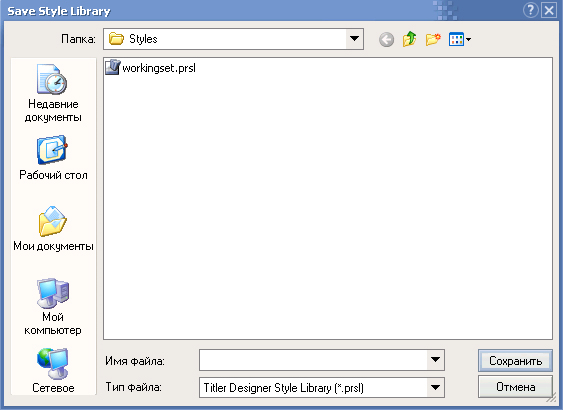The width and height of the screenshot is (563, 410).
Task: Open the Titler Designer Style Library file type list
Action: 322,387
